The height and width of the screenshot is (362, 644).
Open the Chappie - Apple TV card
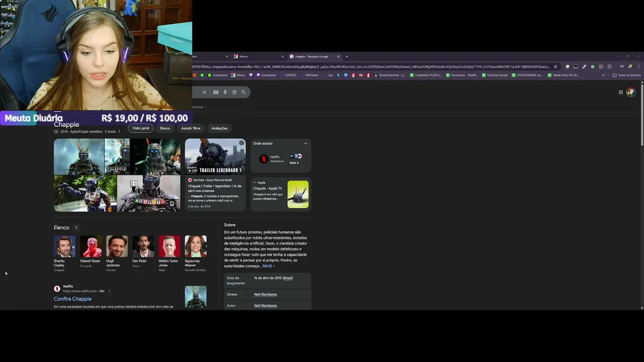tap(281, 194)
